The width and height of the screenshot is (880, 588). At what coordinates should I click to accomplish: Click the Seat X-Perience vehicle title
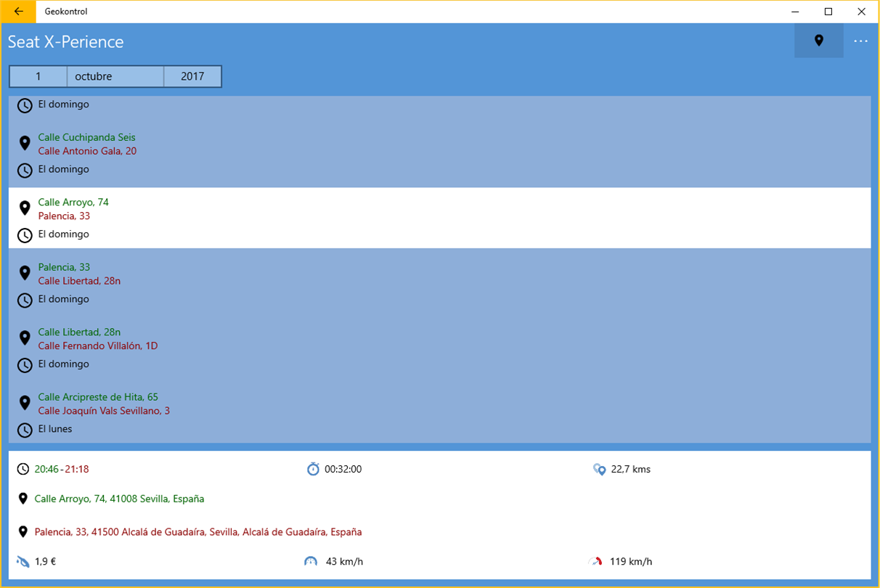point(66,41)
